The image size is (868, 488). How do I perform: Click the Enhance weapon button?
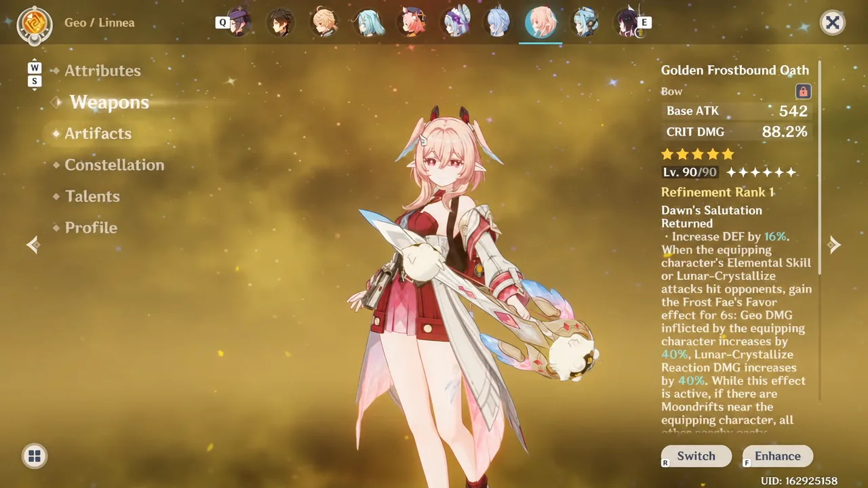coord(778,456)
